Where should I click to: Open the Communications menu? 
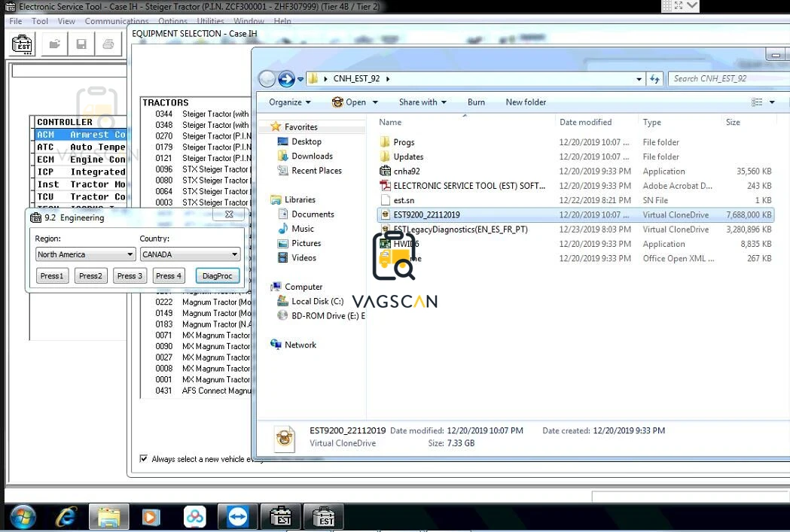click(117, 21)
